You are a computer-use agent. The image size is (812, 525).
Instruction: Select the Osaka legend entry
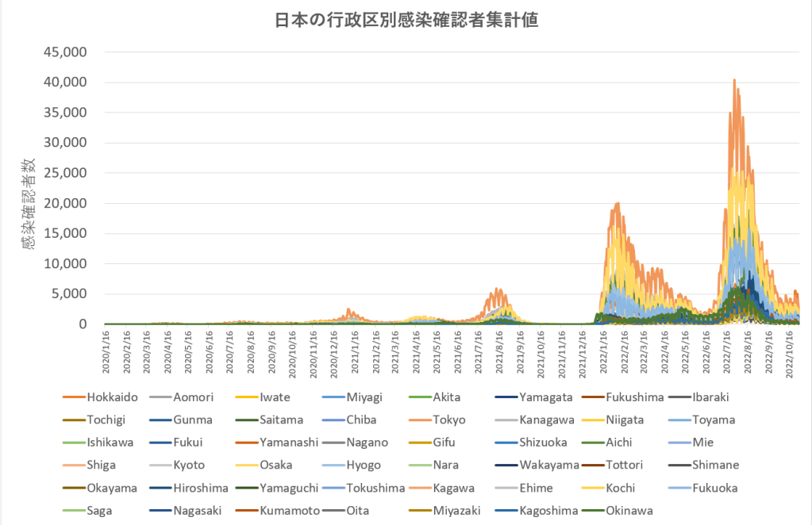[279, 465]
